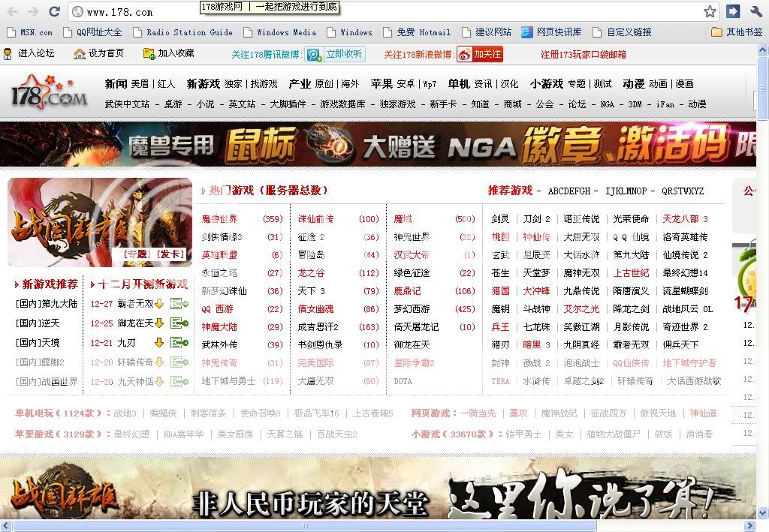
Task: Open the QQ网址大全 bookmark
Action: (92, 32)
